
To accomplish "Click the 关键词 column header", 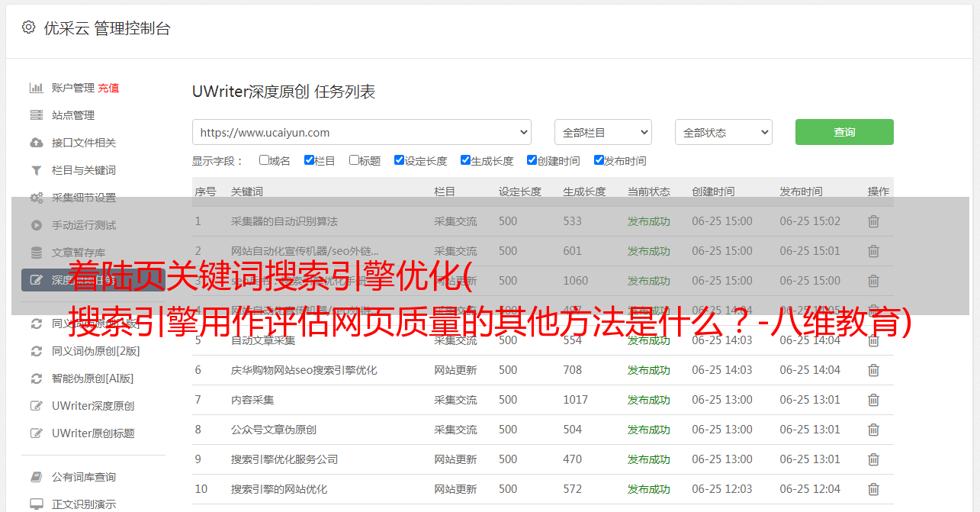I will click(x=247, y=192).
